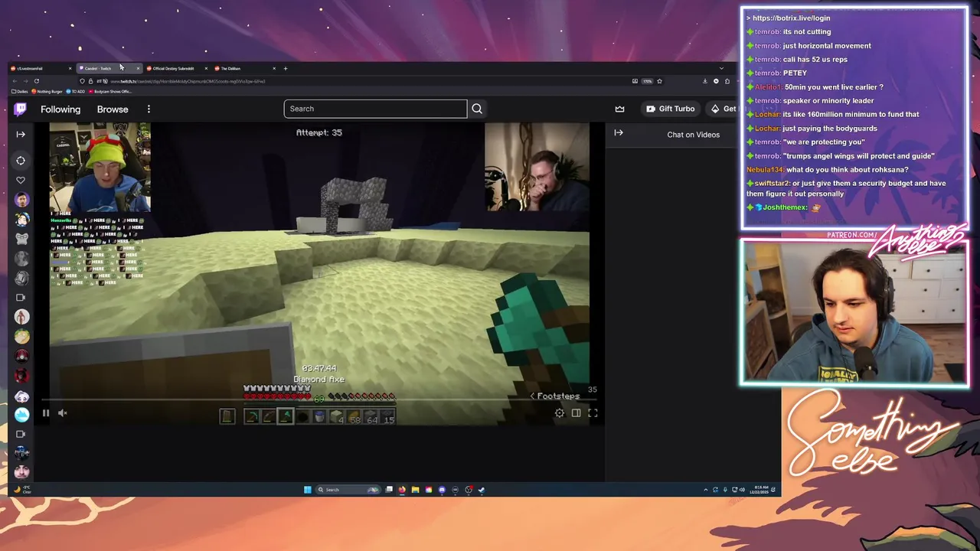Open Firefox from the taskbar
The height and width of the screenshot is (551, 980).
click(402, 490)
